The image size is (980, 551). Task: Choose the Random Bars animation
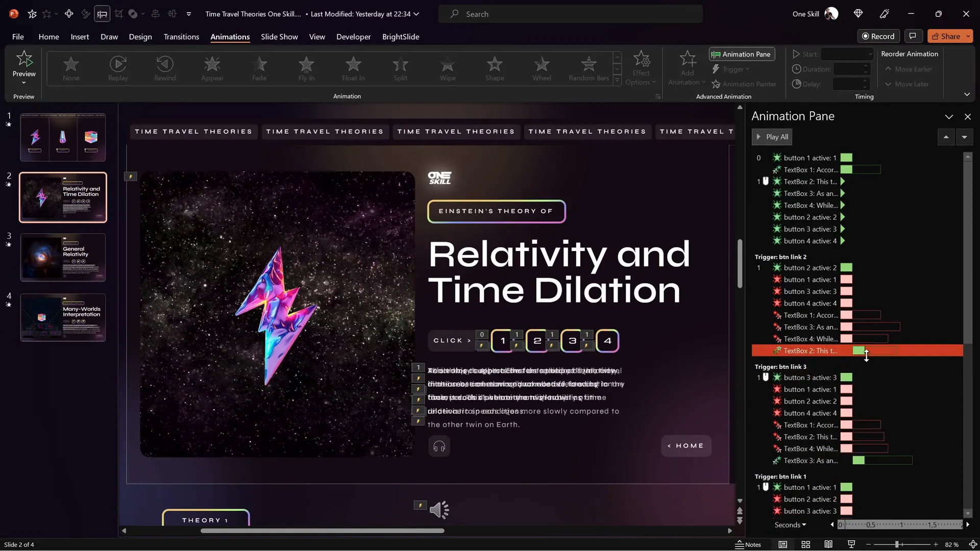[x=588, y=69]
